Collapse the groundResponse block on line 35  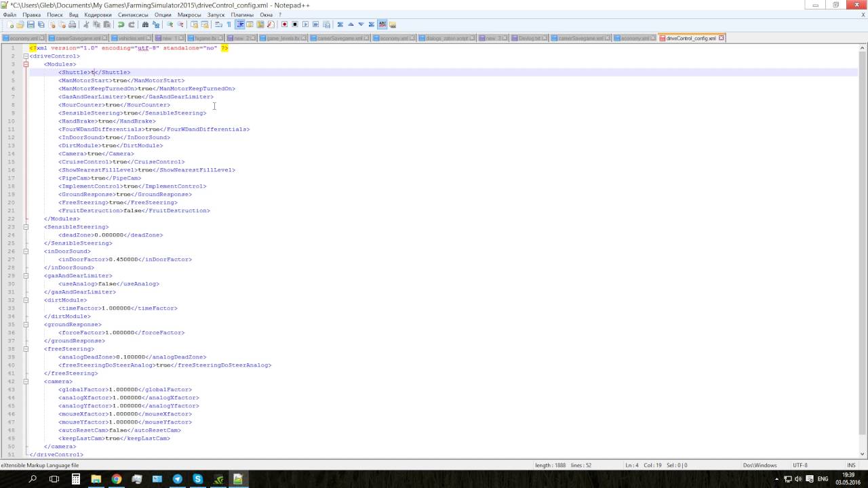pos(26,325)
